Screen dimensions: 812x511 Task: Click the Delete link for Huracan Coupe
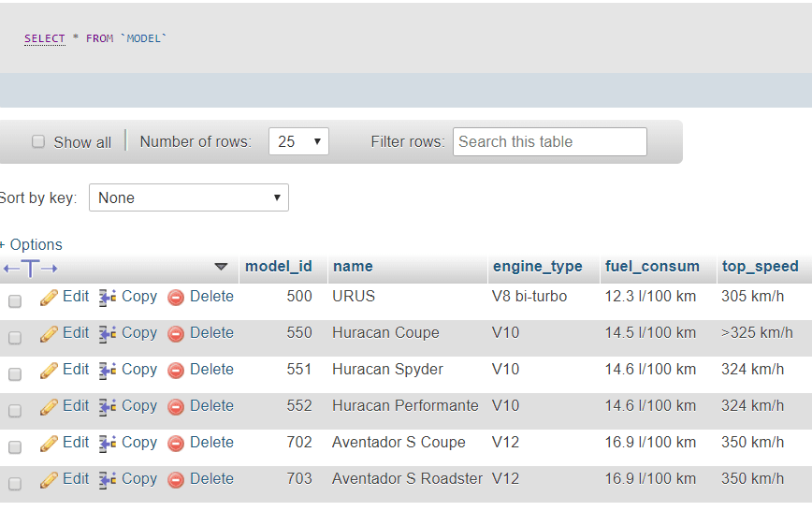[211, 333]
